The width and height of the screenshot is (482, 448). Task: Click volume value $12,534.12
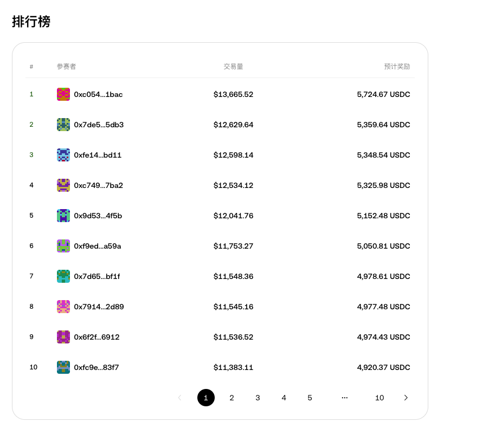(233, 185)
